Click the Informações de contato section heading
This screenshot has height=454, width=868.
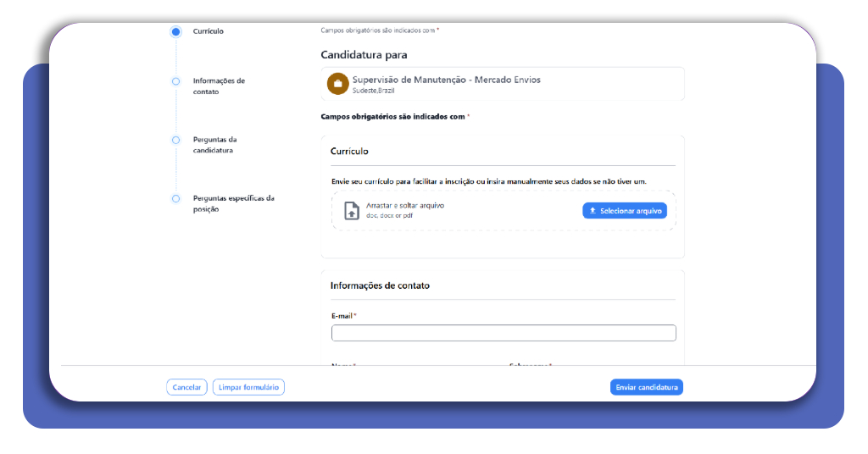[380, 285]
